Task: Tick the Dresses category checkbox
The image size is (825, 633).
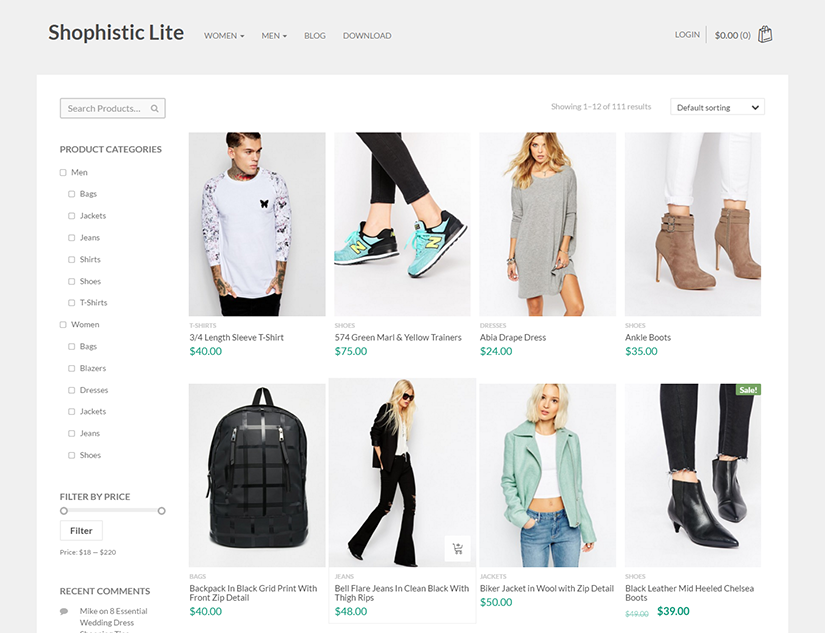Action: pyautogui.click(x=72, y=390)
